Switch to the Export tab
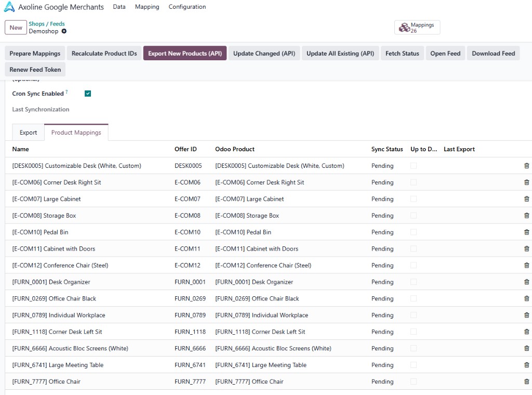 28,133
